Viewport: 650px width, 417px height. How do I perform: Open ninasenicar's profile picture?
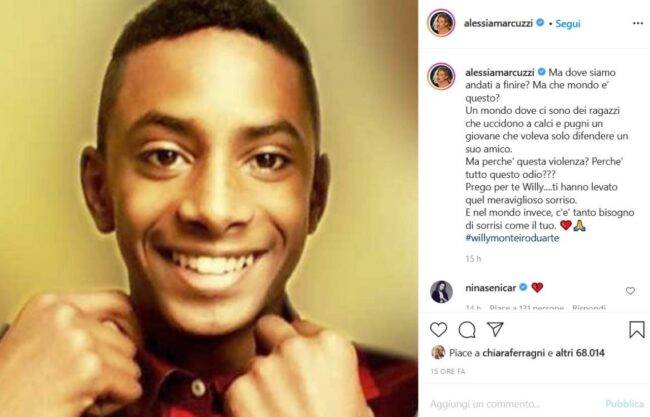[441, 291]
